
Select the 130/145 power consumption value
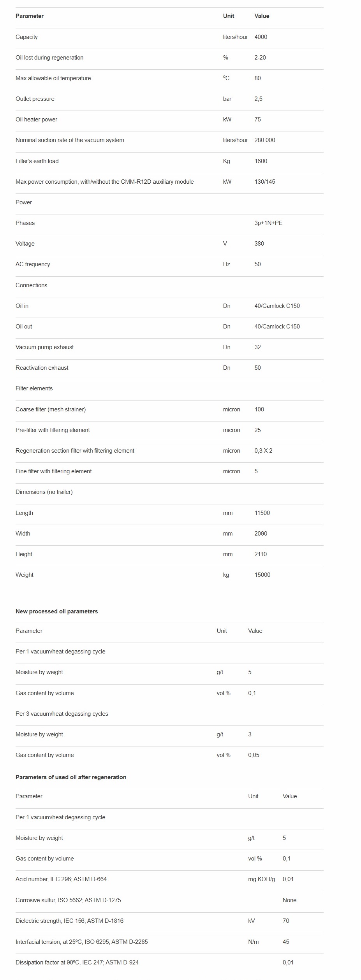264,182
